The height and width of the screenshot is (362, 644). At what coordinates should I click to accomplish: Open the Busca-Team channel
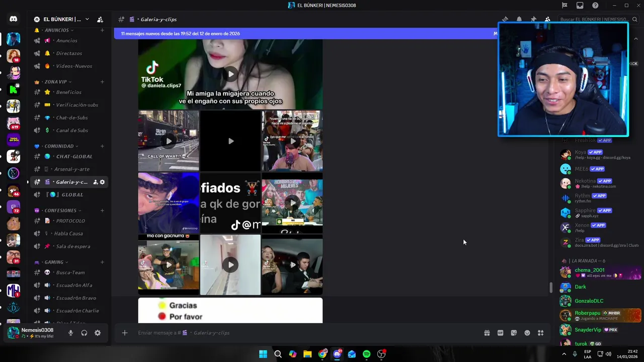point(69,273)
